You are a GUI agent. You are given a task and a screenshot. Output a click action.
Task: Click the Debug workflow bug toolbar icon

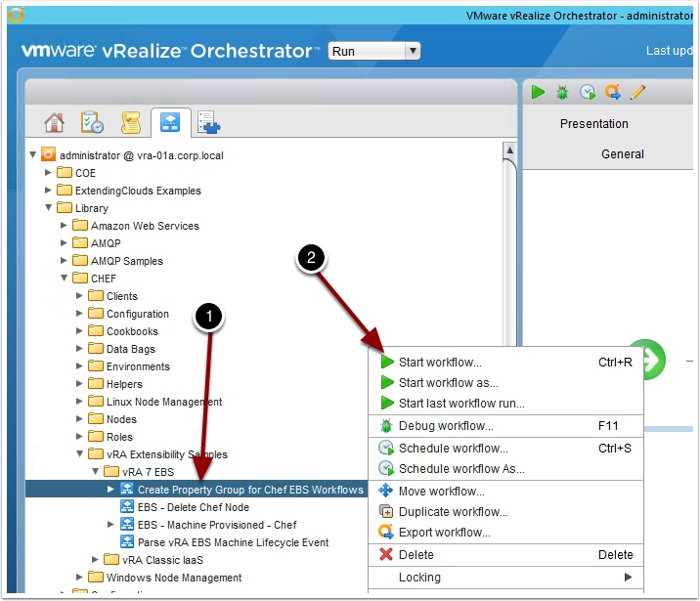click(562, 93)
